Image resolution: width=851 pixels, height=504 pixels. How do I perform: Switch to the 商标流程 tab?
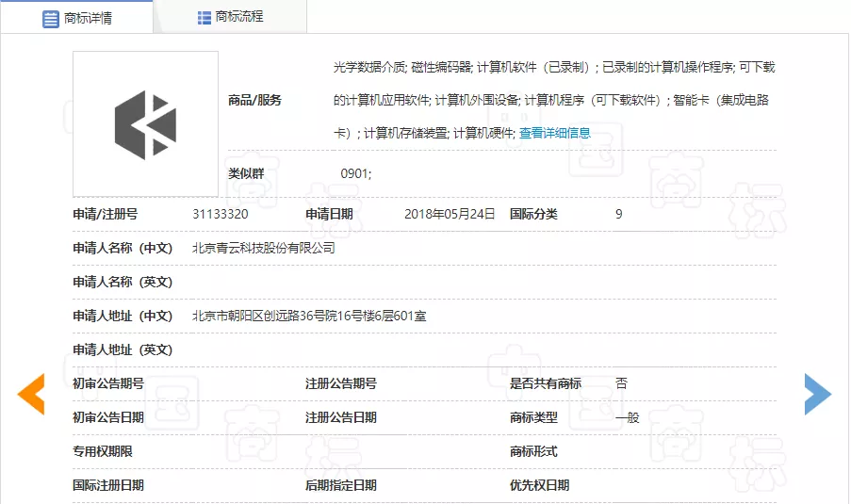pos(230,17)
